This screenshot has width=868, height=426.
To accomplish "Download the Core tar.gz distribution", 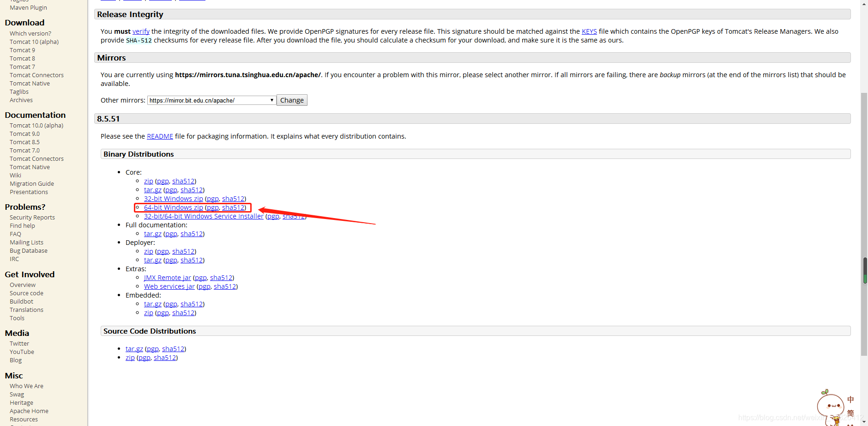I will [x=152, y=190].
